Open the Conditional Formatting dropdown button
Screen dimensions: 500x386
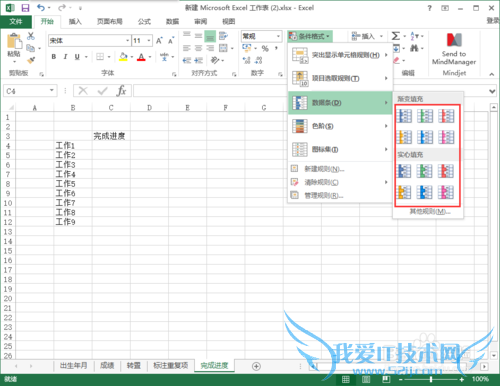click(x=310, y=36)
